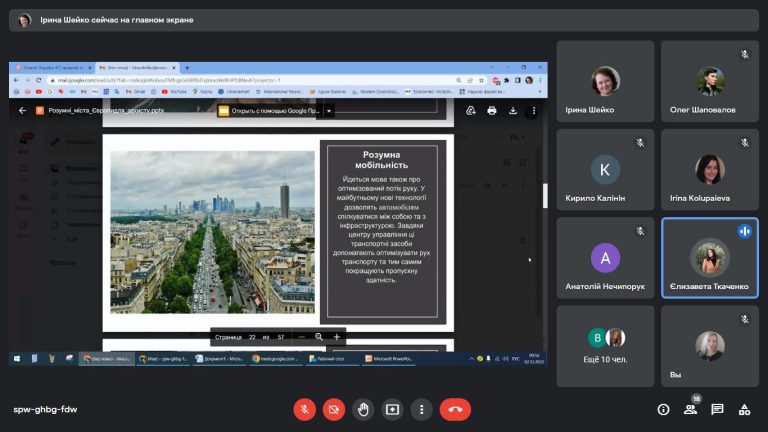
Task: Click page number 22 field
Action: (x=252, y=337)
